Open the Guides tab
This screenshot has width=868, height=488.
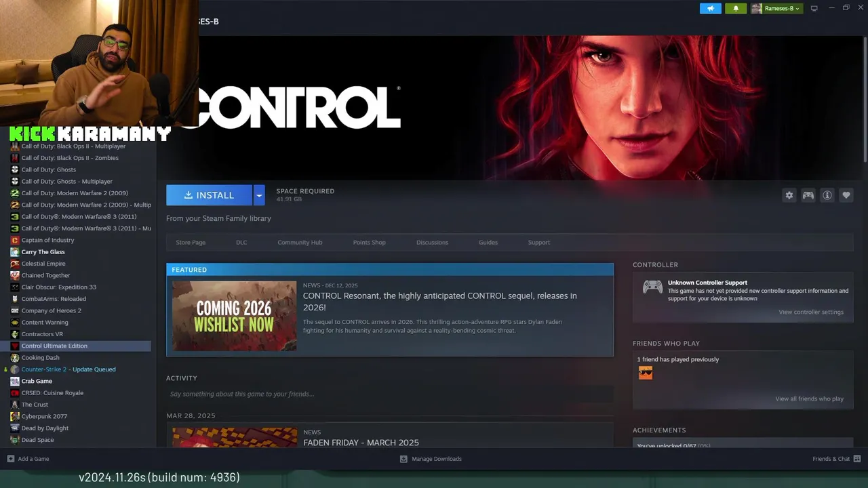click(x=488, y=243)
